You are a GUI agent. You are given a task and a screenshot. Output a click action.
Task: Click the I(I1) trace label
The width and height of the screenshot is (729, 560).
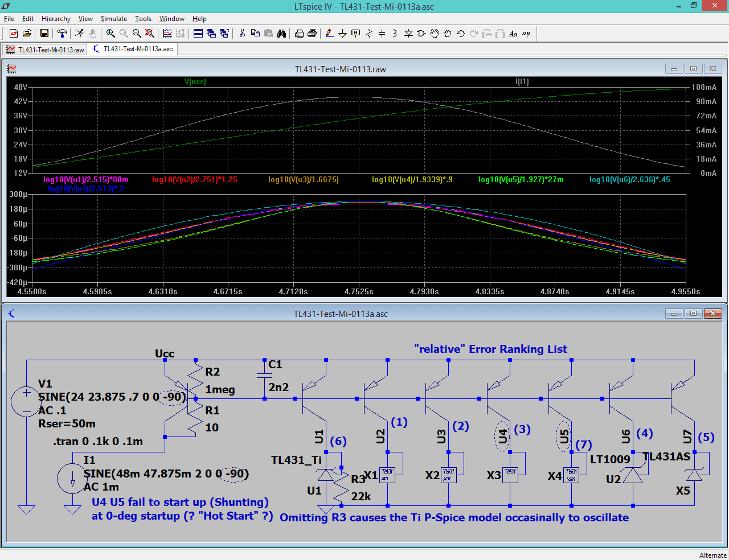[522, 82]
